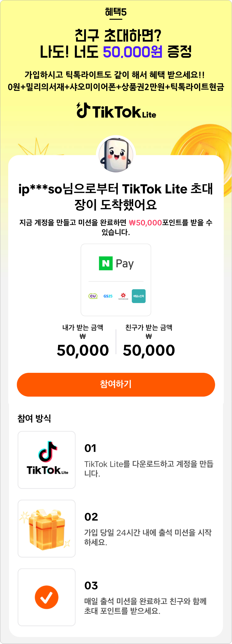
Task: Click the 참여 방식 section heading
Action: coord(34,418)
